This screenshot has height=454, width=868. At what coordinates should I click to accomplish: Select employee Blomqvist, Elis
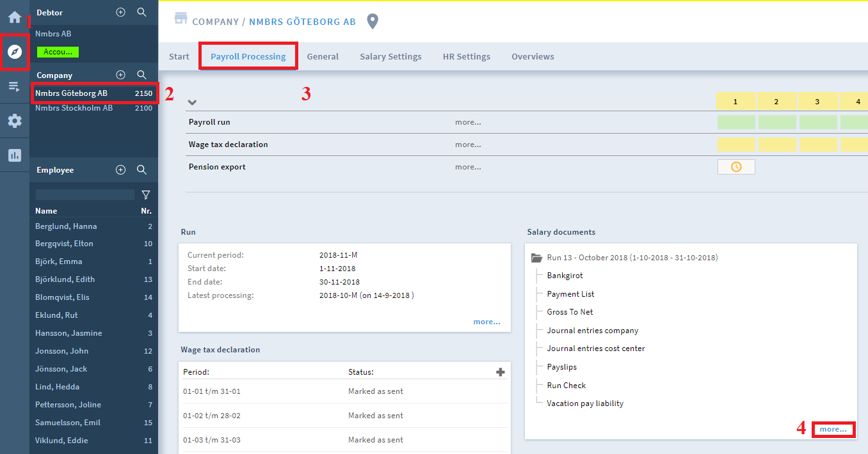(93, 297)
